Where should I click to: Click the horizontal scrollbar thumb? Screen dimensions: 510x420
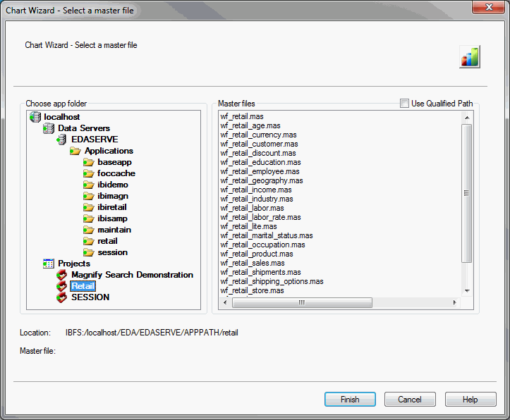(302, 303)
